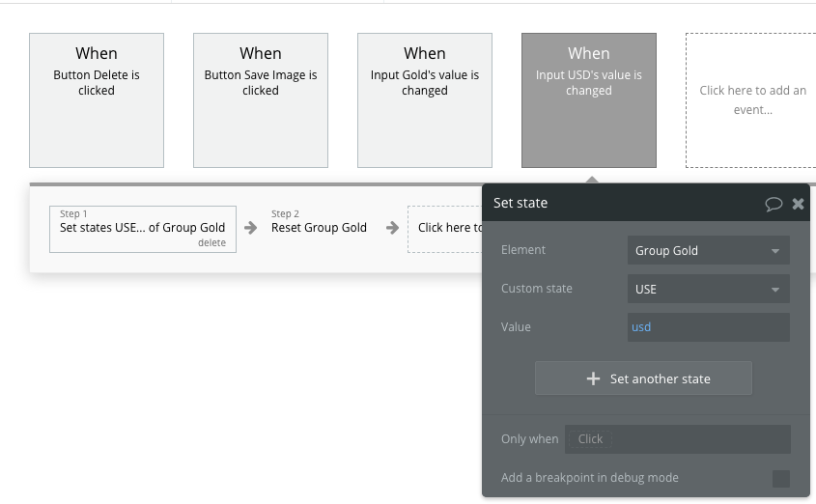This screenshot has width=816, height=504.
Task: Select Step 2 Reset Group Gold action
Action: pos(319,228)
